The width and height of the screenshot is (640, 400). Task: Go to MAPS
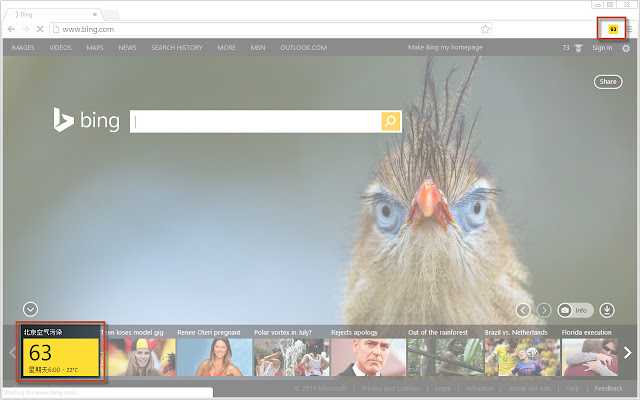(95, 48)
